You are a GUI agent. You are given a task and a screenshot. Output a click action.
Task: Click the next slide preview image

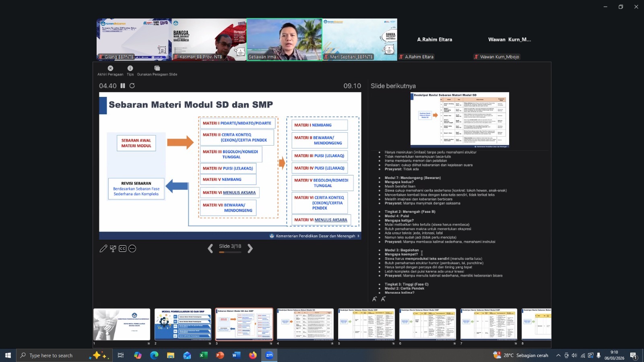(460, 119)
